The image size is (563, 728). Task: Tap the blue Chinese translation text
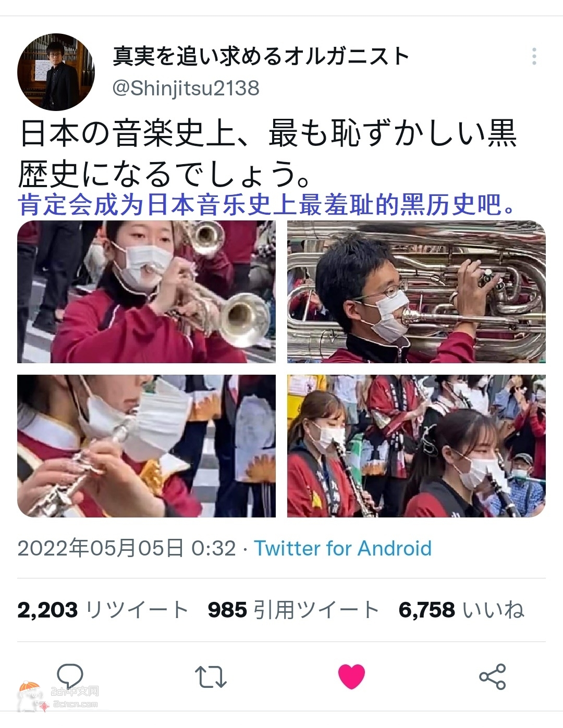[x=267, y=204]
